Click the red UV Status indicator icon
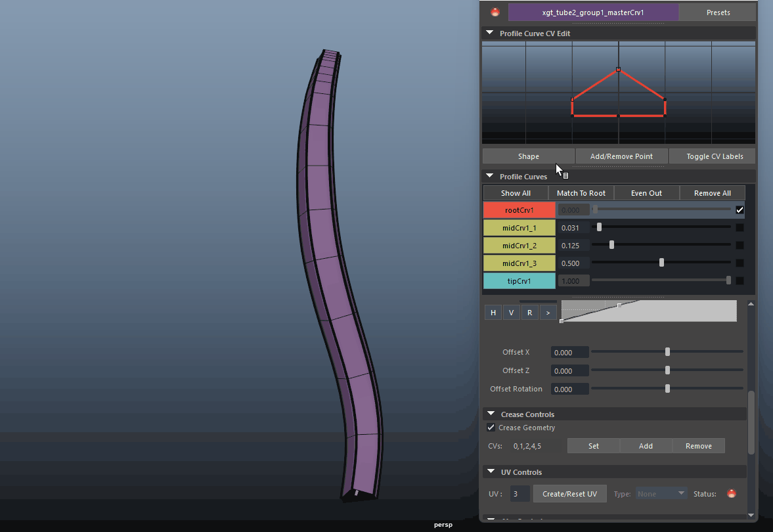This screenshot has height=532, width=773. point(732,494)
